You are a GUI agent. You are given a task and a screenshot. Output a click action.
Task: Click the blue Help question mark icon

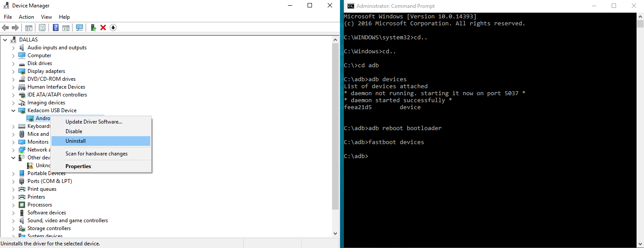coord(56,28)
